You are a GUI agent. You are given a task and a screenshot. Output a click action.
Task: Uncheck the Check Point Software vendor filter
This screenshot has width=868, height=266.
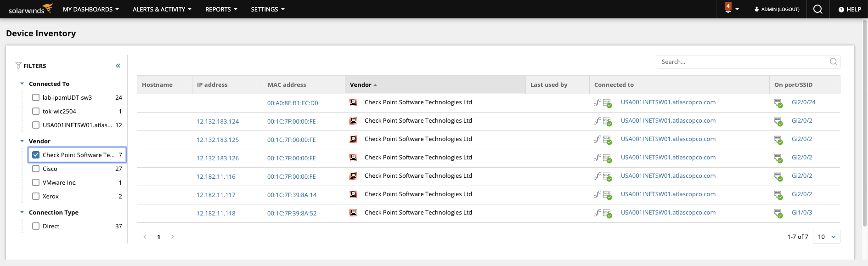coord(36,155)
